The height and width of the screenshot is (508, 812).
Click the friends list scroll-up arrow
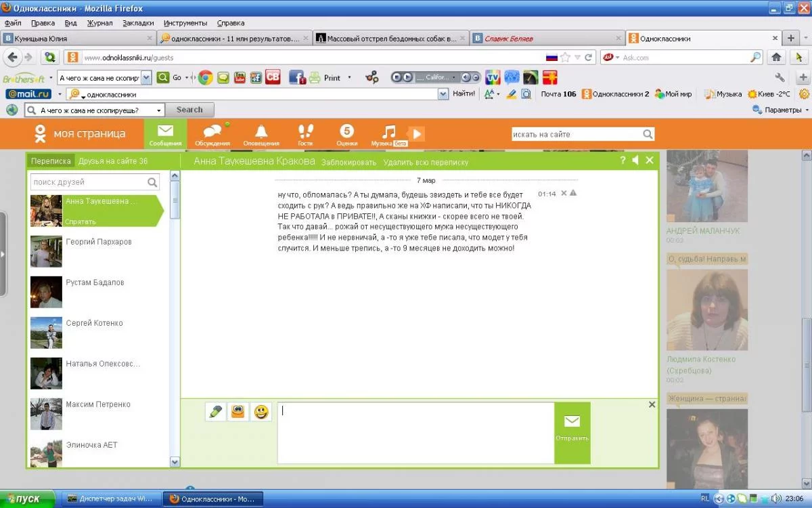175,176
